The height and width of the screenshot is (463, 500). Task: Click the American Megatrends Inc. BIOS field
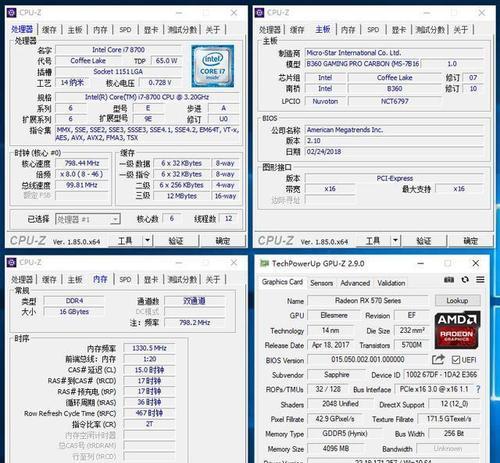coord(394,130)
